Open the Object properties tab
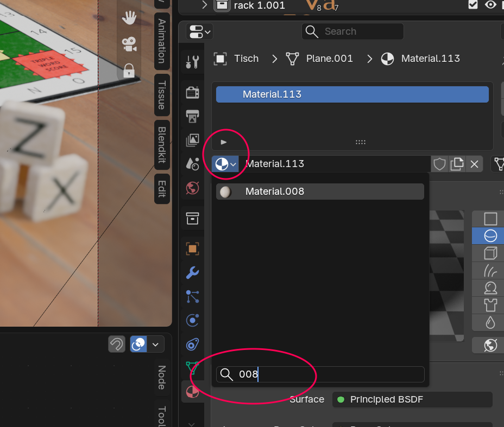Image resolution: width=504 pixels, height=427 pixels. click(193, 249)
